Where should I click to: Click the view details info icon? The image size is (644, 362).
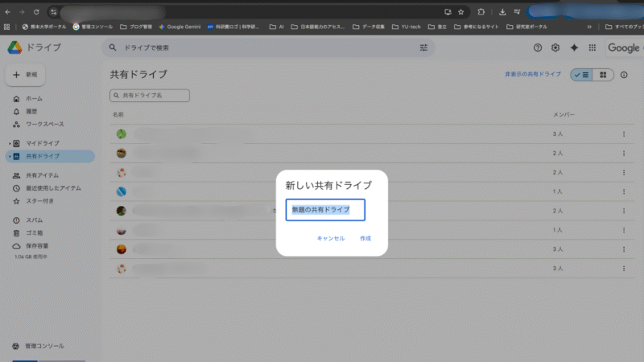coord(624,75)
